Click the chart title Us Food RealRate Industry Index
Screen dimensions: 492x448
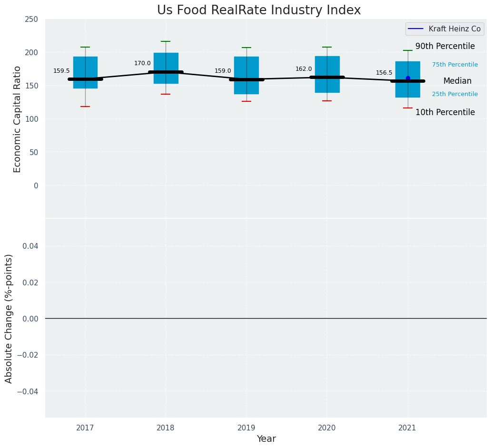click(x=259, y=10)
